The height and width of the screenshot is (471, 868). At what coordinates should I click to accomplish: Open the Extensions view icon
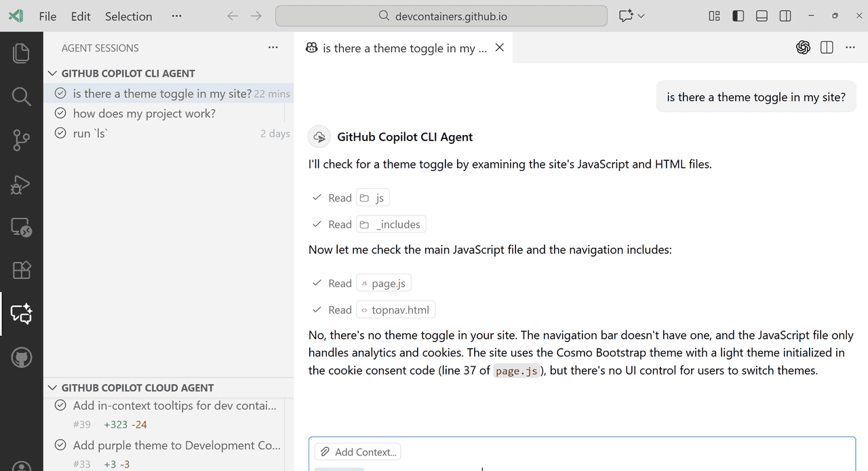(21, 270)
